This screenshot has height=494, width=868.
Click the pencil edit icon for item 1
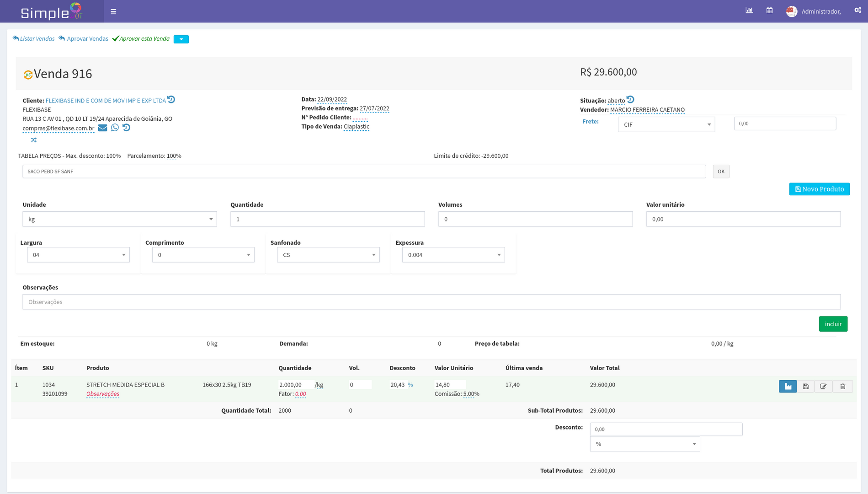[823, 387]
